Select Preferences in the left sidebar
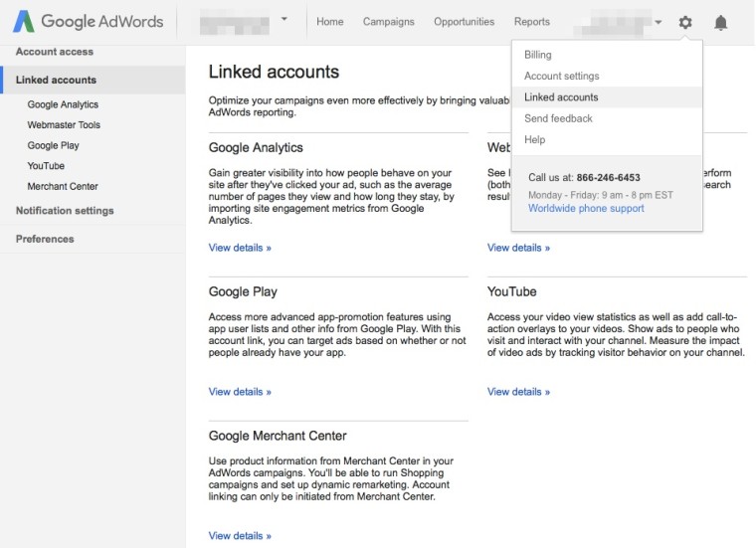 click(x=45, y=239)
